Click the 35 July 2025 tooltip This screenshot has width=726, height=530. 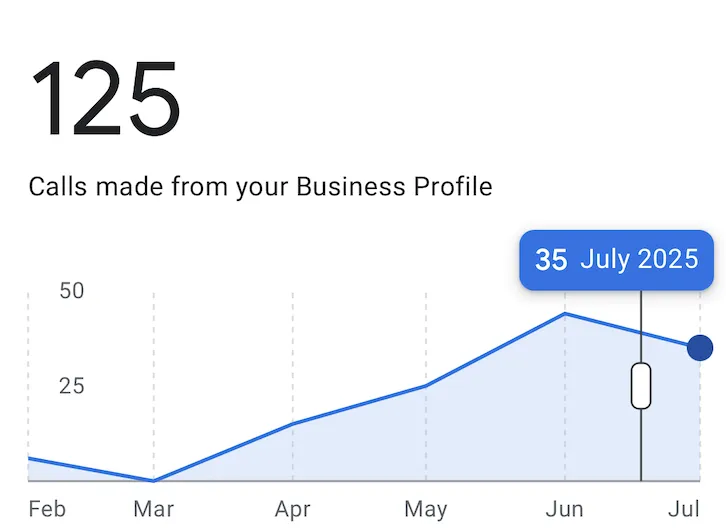(x=616, y=260)
